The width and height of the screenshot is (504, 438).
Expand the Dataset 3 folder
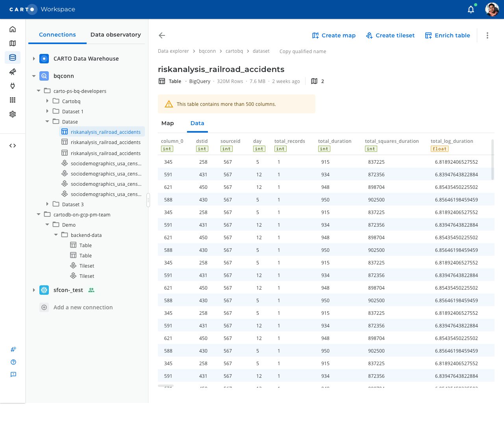(47, 204)
